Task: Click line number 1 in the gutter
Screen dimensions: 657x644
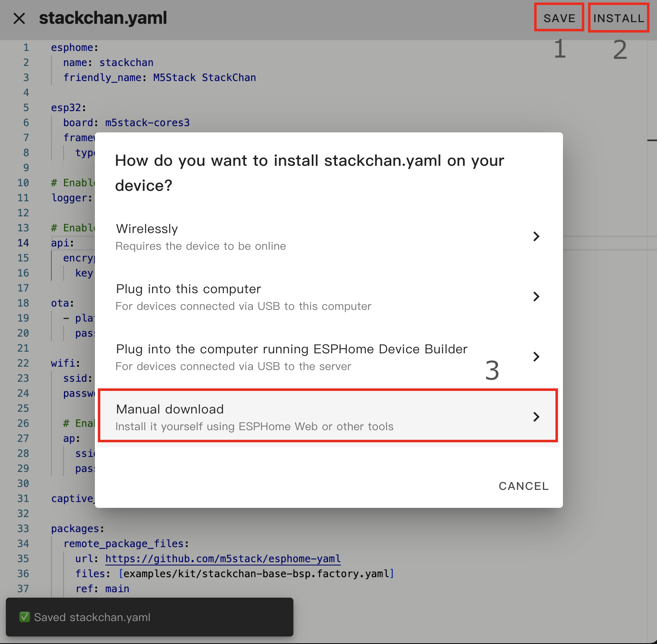Action: tap(26, 48)
